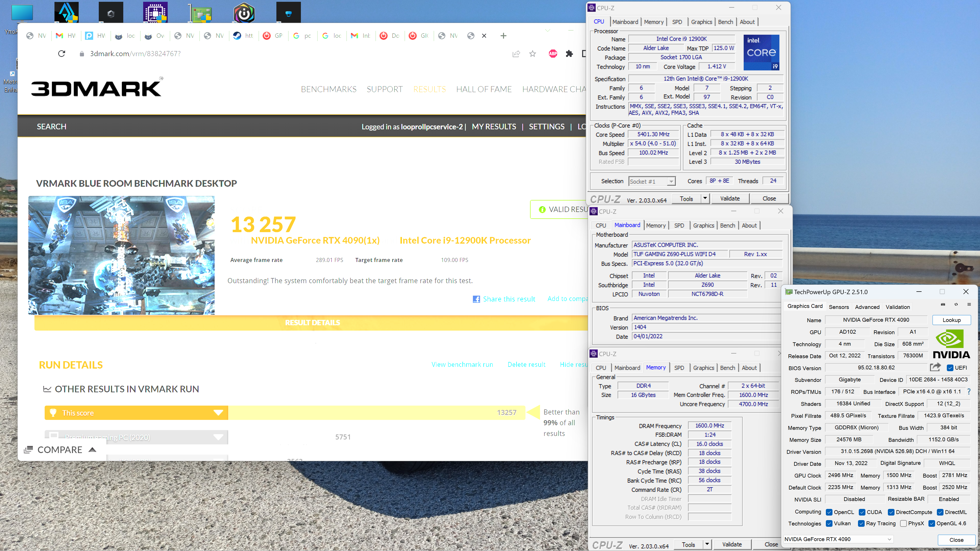
Task: Toggle the OpenGL 4.6 checkbox
Action: (932, 524)
